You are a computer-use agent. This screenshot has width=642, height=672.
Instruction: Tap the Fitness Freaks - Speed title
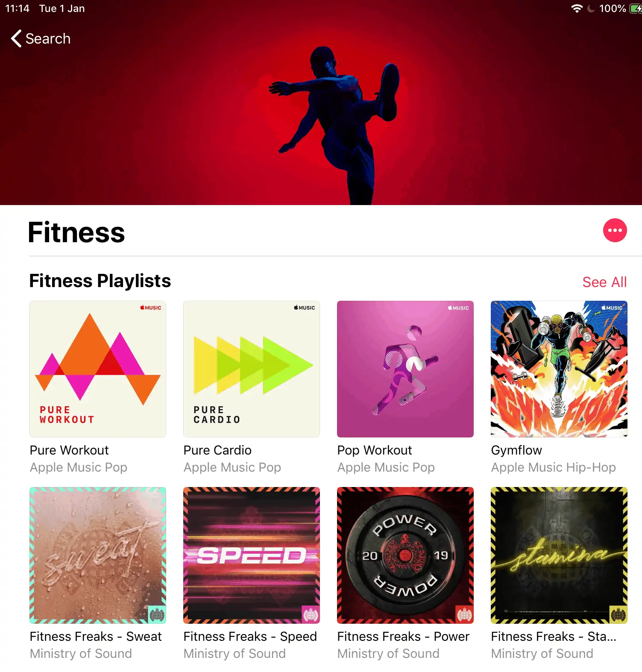tap(250, 637)
